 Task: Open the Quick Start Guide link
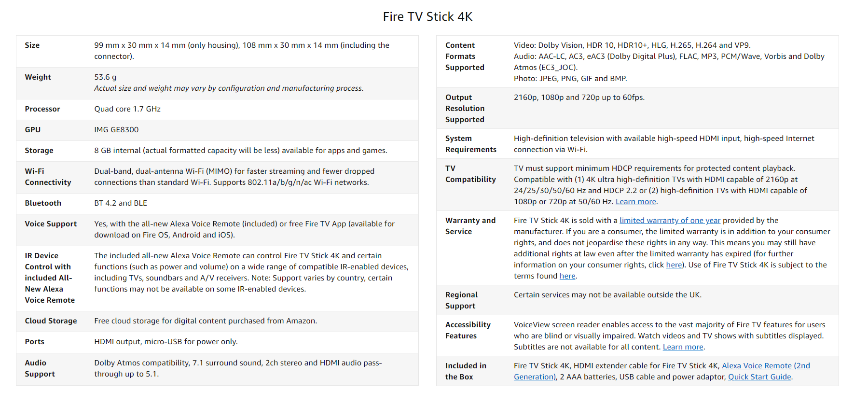[x=759, y=377]
